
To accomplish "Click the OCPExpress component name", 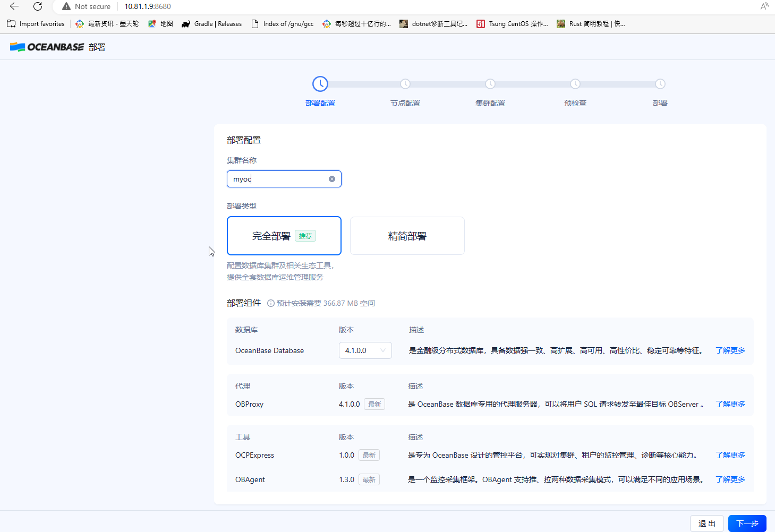I will (x=255, y=455).
